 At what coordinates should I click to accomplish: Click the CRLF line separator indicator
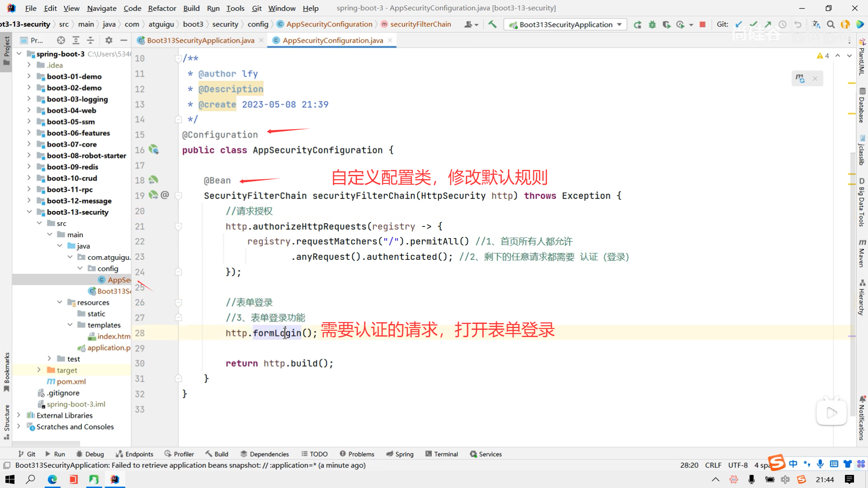coord(713,465)
